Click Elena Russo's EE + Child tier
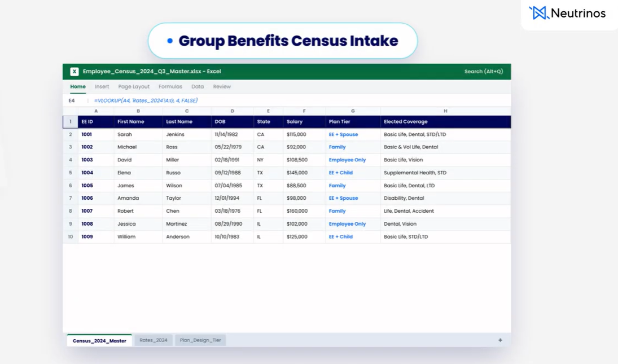618x364 pixels. click(353, 173)
